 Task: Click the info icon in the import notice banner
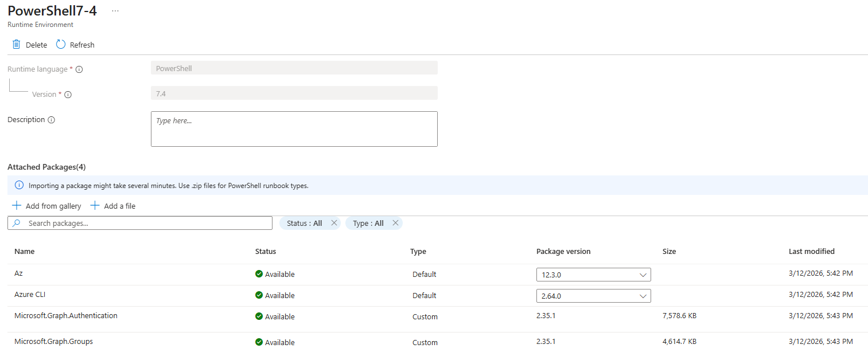pyautogui.click(x=19, y=186)
